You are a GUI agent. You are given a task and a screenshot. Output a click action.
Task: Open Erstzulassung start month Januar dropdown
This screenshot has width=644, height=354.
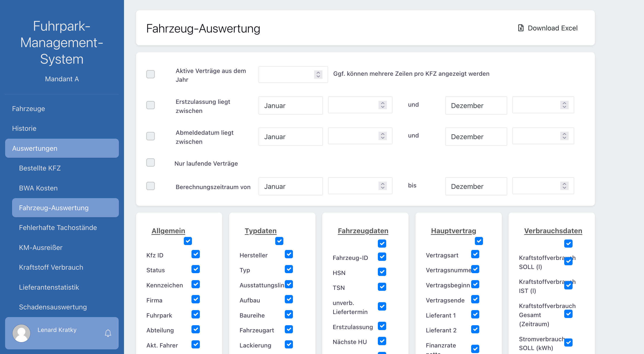tap(290, 106)
